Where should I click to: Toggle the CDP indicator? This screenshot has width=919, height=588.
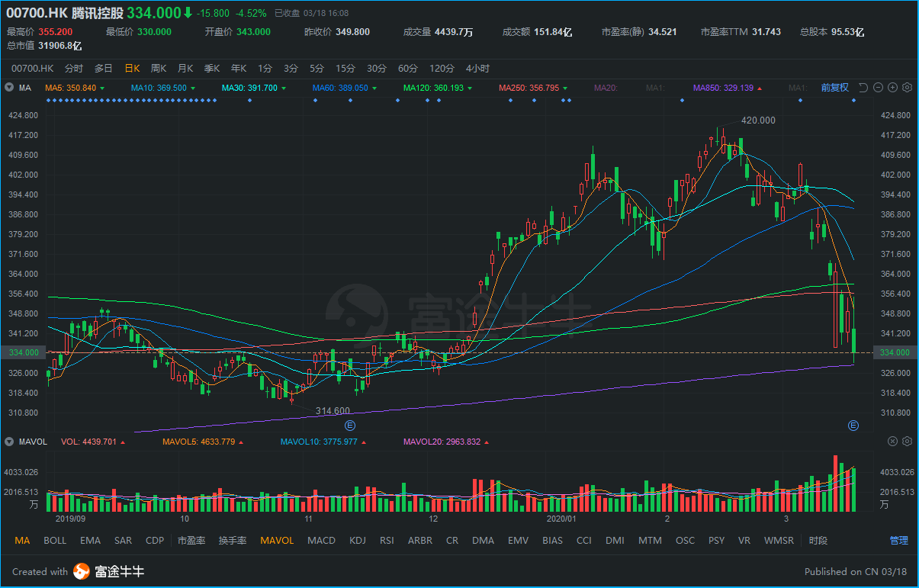pyautogui.click(x=155, y=541)
